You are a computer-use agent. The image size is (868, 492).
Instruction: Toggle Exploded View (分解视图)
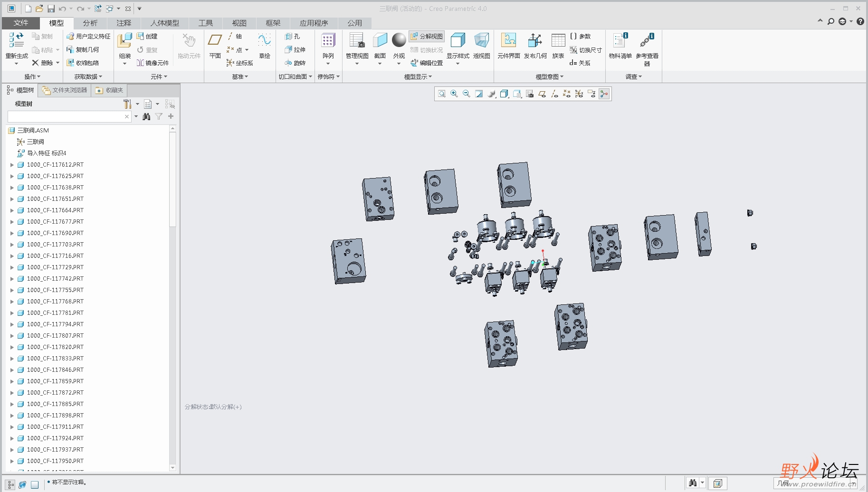click(426, 36)
